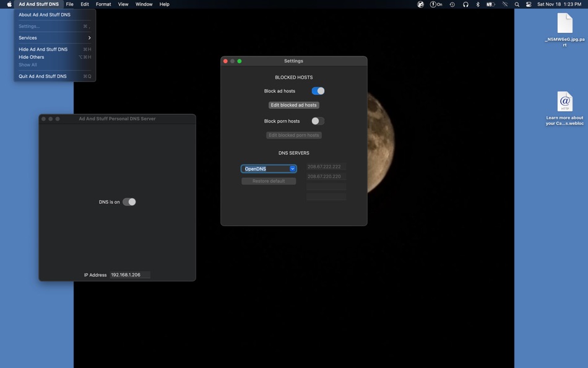Open Control Center icon
The height and width of the screenshot is (368, 588).
(x=529, y=4)
